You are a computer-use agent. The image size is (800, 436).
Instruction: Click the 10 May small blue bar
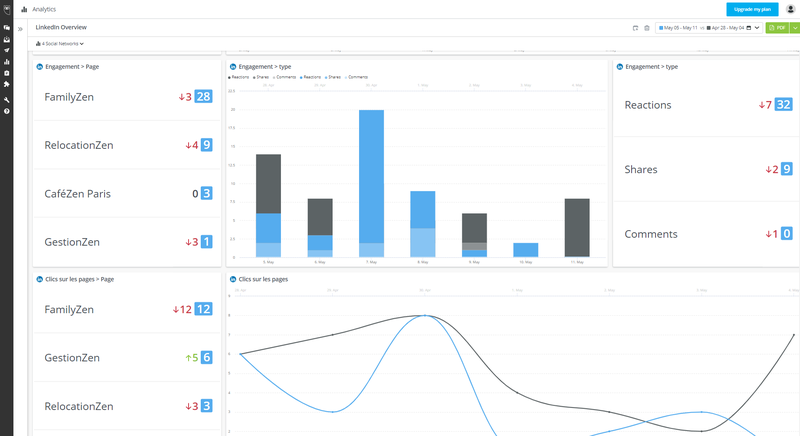point(526,250)
